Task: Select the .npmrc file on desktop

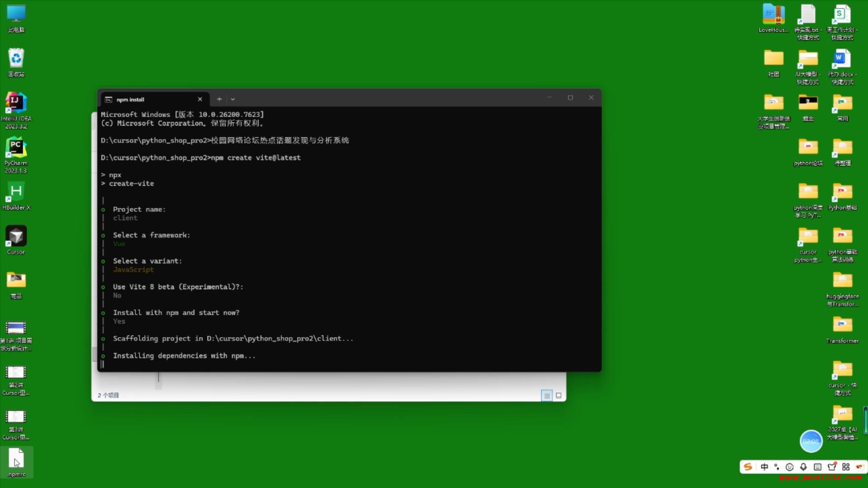Action: [x=16, y=461]
